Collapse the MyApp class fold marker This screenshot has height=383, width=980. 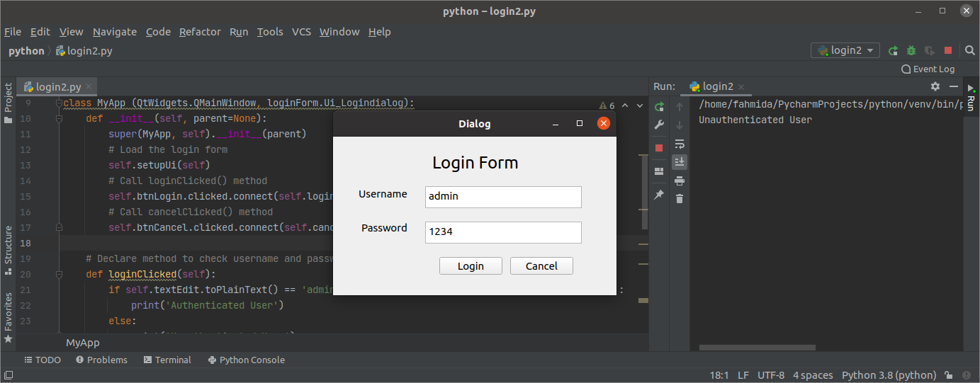pos(60,103)
